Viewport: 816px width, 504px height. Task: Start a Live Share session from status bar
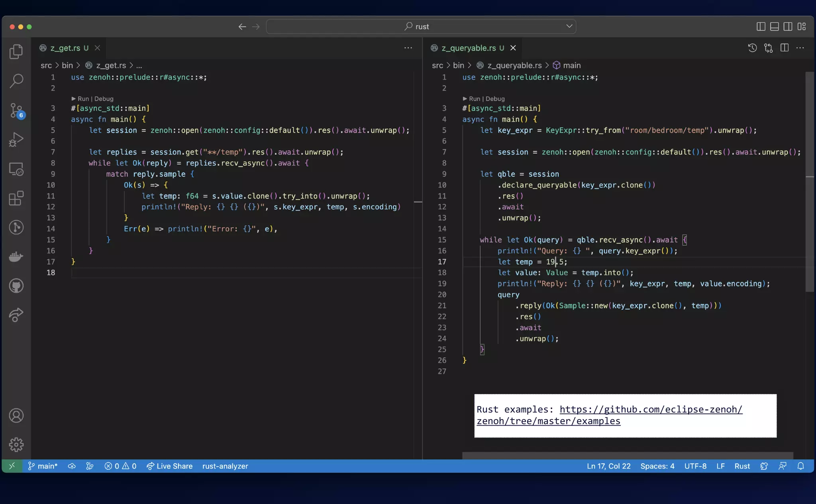click(169, 466)
